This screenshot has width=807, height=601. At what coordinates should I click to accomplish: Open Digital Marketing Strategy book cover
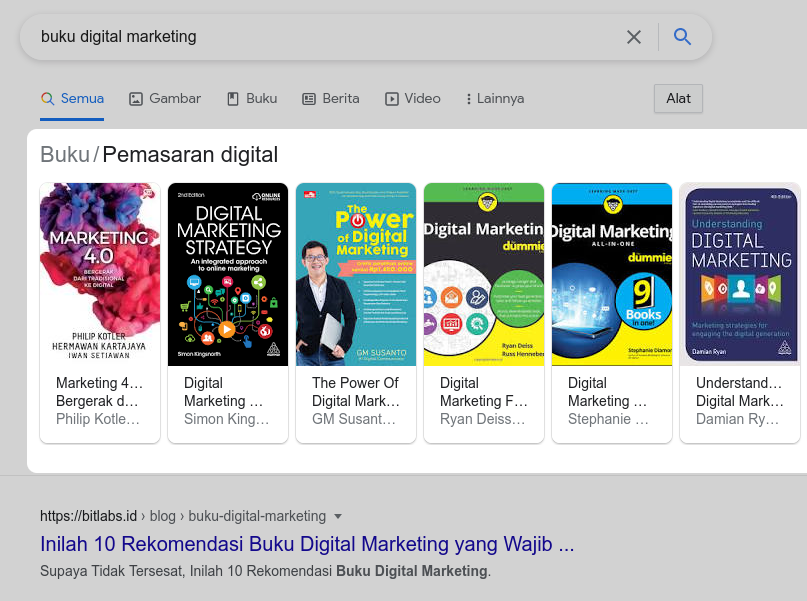click(228, 274)
